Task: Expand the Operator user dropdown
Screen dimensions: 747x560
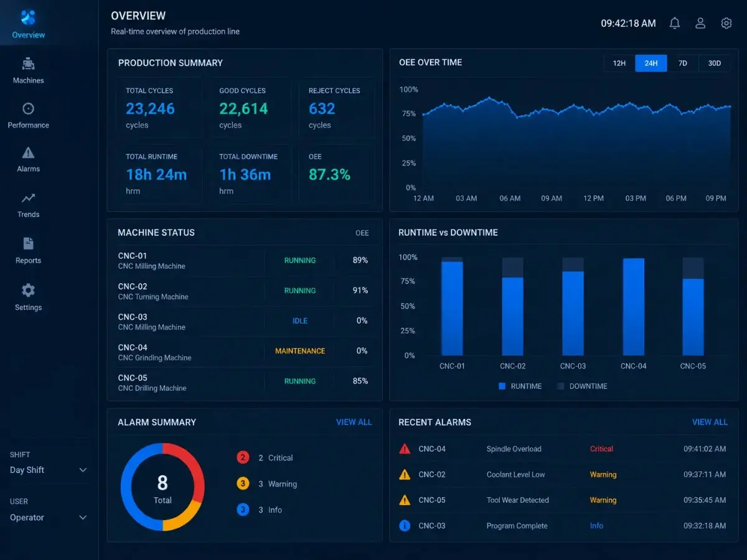Action: tap(49, 517)
